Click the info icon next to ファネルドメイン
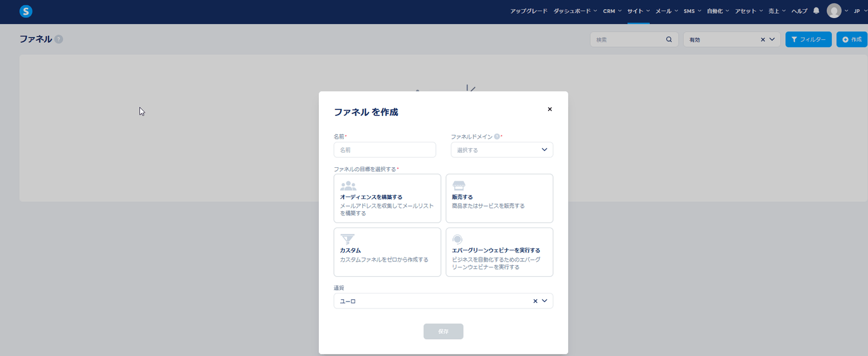 pos(496,137)
